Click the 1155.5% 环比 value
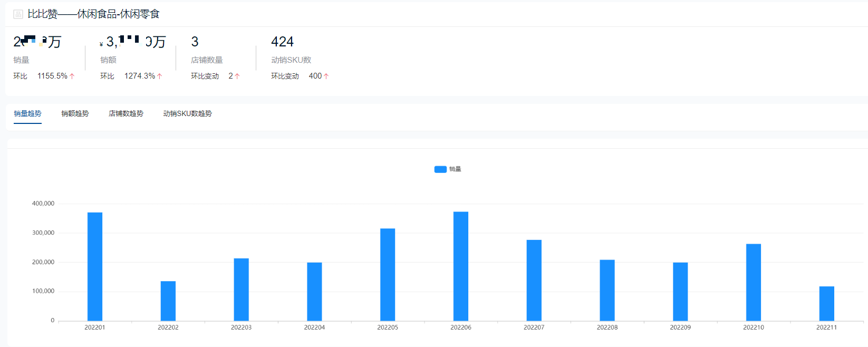Screen dimensions: 868x347 [x=52, y=76]
